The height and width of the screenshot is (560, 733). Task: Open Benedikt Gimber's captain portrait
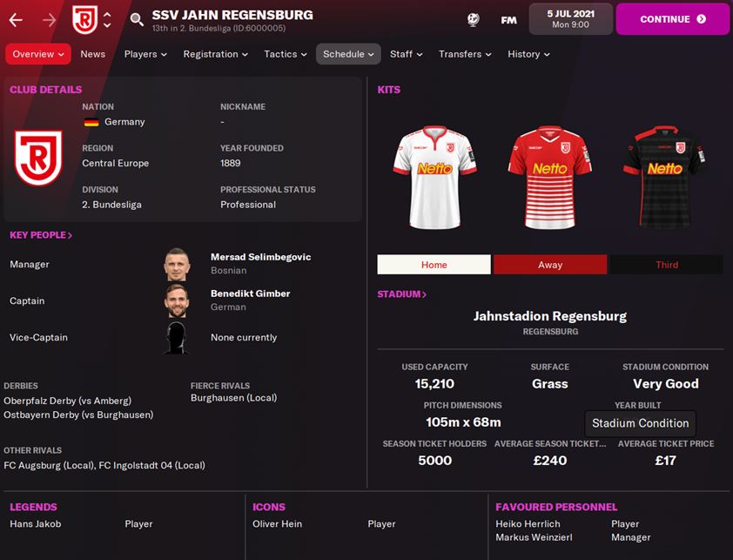point(177,300)
